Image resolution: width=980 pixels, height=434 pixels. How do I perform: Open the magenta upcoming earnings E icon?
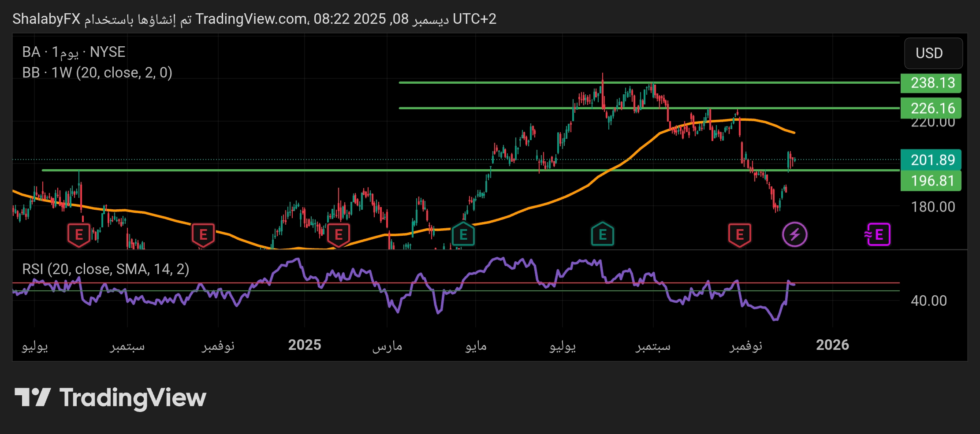(878, 234)
